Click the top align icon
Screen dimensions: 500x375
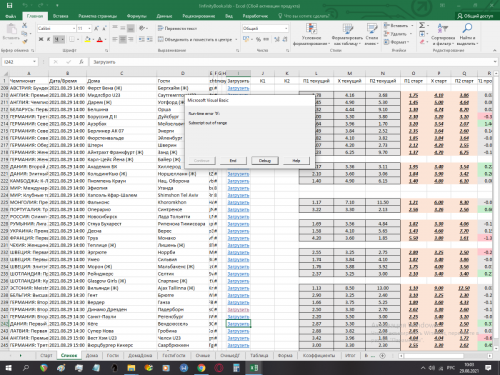[115, 28]
